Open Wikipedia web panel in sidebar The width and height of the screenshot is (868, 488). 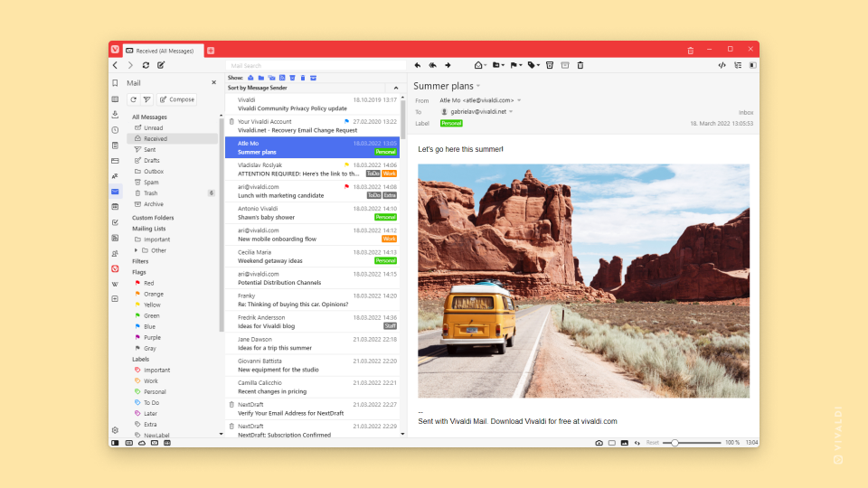[115, 284]
